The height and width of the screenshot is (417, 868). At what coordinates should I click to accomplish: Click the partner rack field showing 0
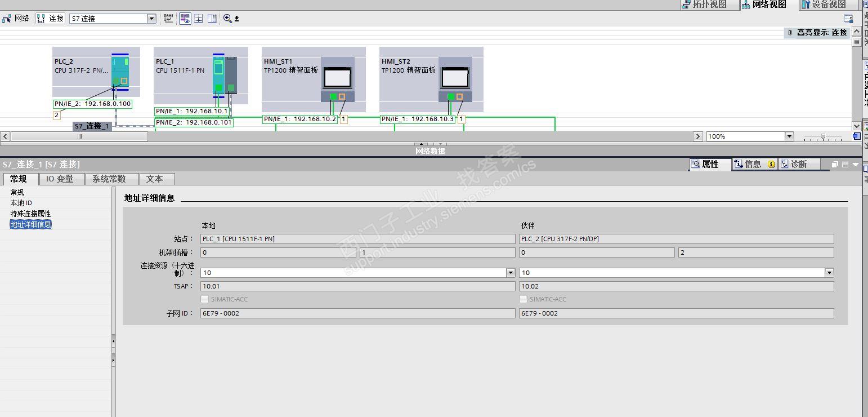click(597, 252)
